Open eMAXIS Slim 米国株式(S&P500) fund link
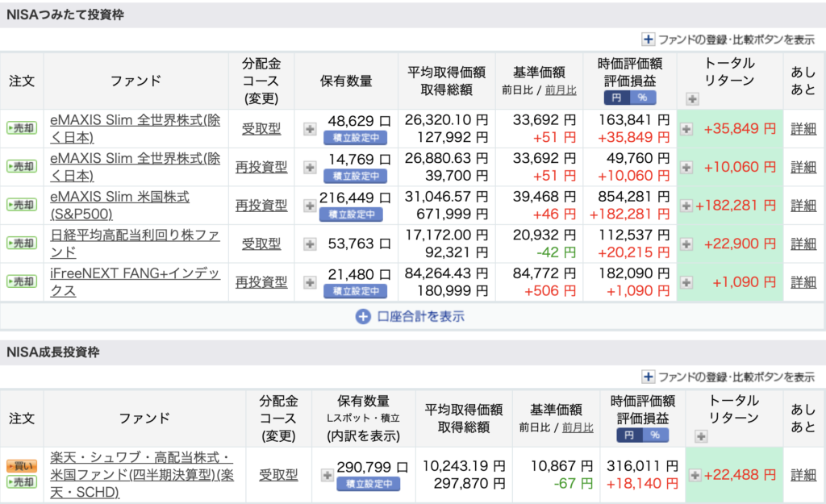Screen dimensions: 826x504 tap(119, 205)
